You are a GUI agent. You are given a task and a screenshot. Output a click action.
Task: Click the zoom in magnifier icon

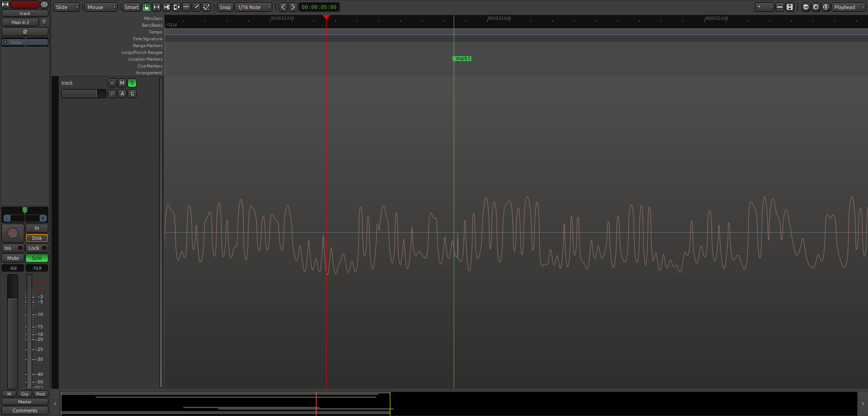click(816, 7)
